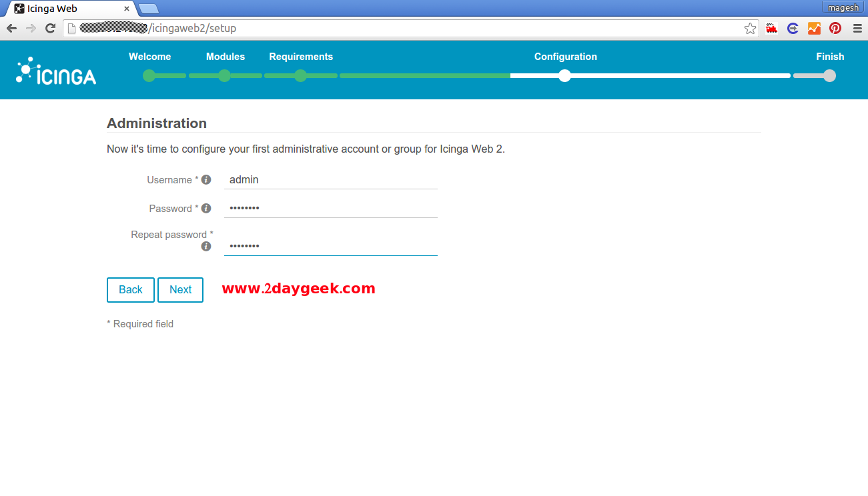Open a new browser tab
The width and height of the screenshot is (868, 496).
pos(148,9)
